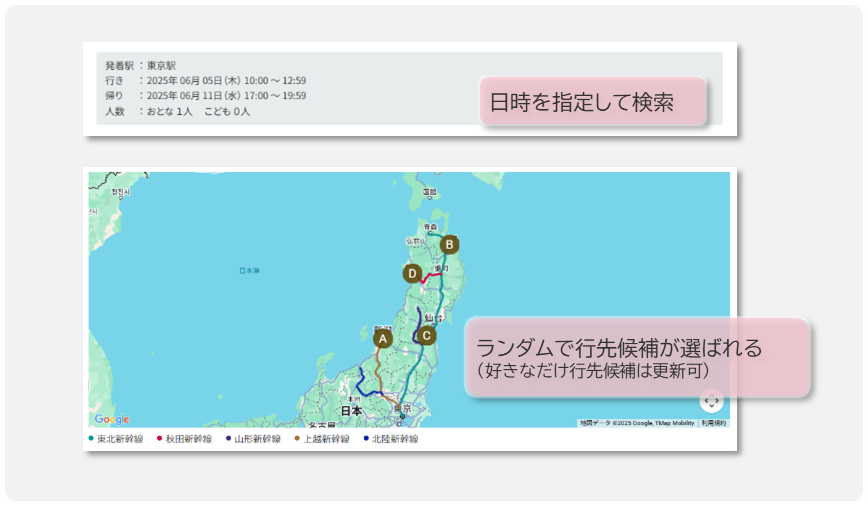This screenshot has width=868, height=506.
Task: Click the red 秋田新幹線 legend dot
Action: (x=159, y=438)
